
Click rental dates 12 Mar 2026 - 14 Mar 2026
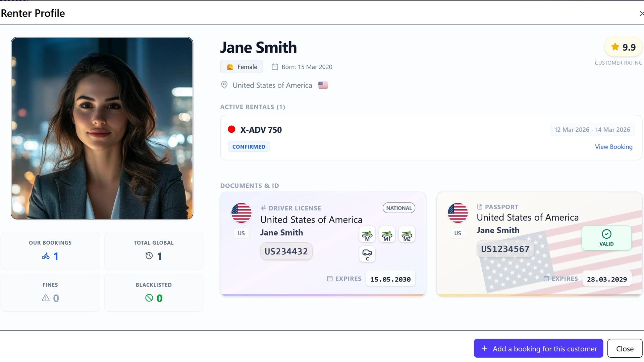(592, 129)
